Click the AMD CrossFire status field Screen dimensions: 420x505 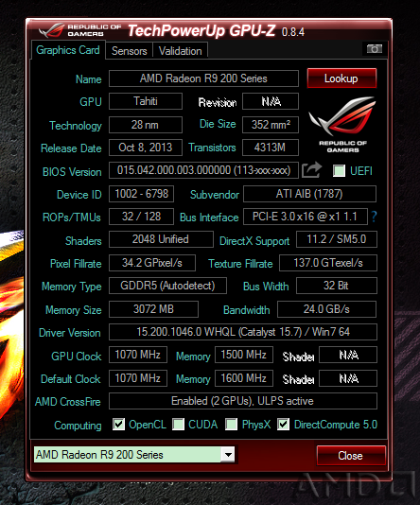tap(243, 401)
